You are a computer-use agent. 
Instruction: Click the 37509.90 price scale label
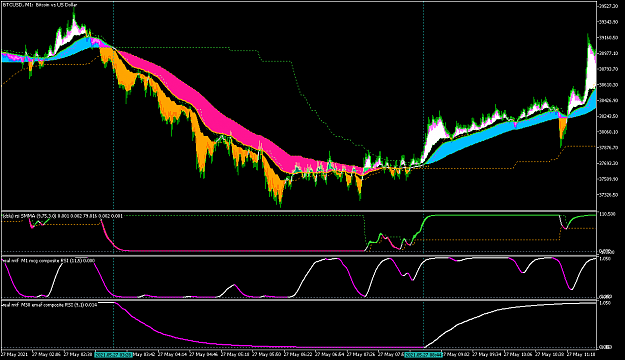(x=609, y=179)
